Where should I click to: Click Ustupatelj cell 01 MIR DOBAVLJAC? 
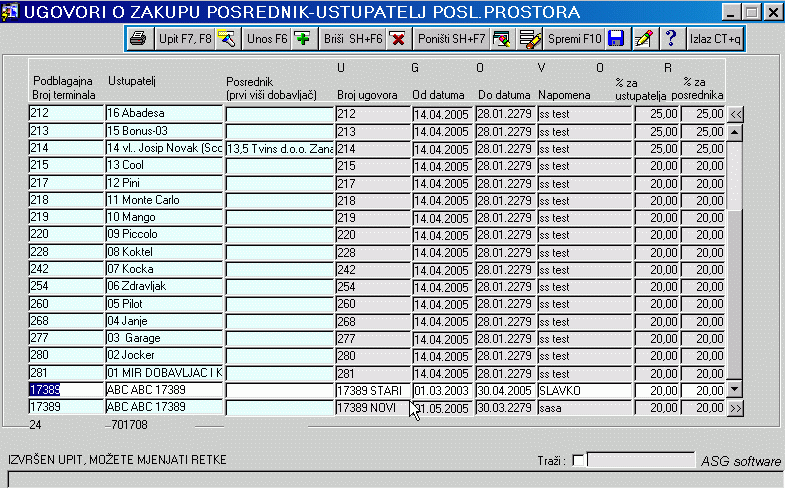[164, 373]
